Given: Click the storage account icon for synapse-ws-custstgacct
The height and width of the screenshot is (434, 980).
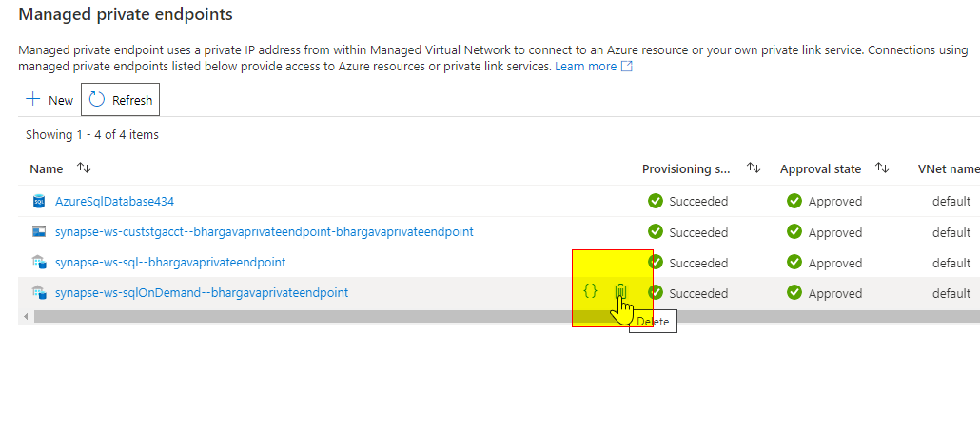Looking at the screenshot, I should [39, 231].
